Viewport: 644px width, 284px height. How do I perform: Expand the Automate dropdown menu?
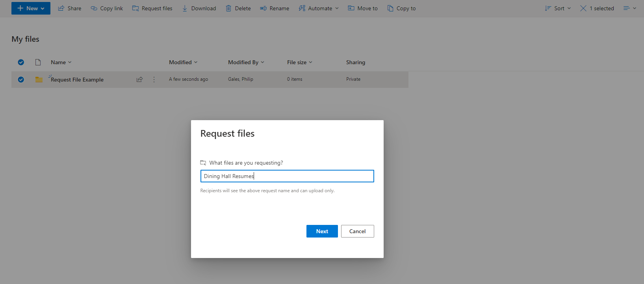tap(319, 8)
